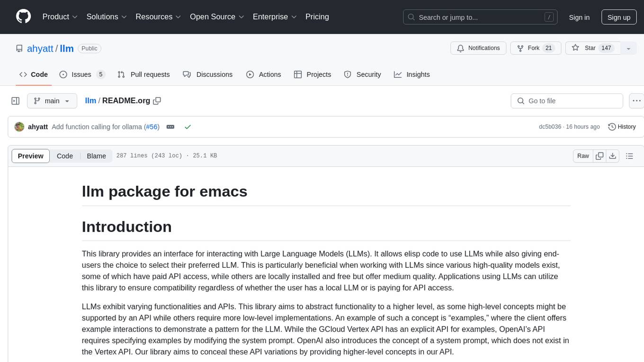This screenshot has height=362, width=644.
Task: Download the raw file
Action: [x=612, y=156]
